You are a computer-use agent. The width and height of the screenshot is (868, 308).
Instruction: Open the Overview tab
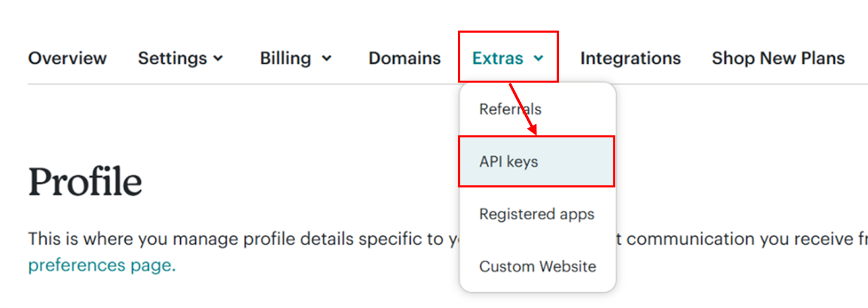[67, 58]
